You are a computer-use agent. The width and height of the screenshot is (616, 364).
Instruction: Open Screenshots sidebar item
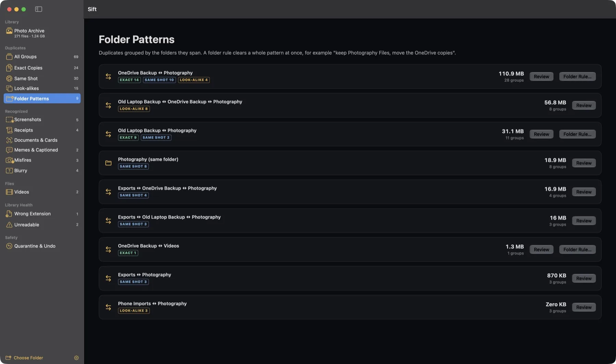click(x=42, y=120)
